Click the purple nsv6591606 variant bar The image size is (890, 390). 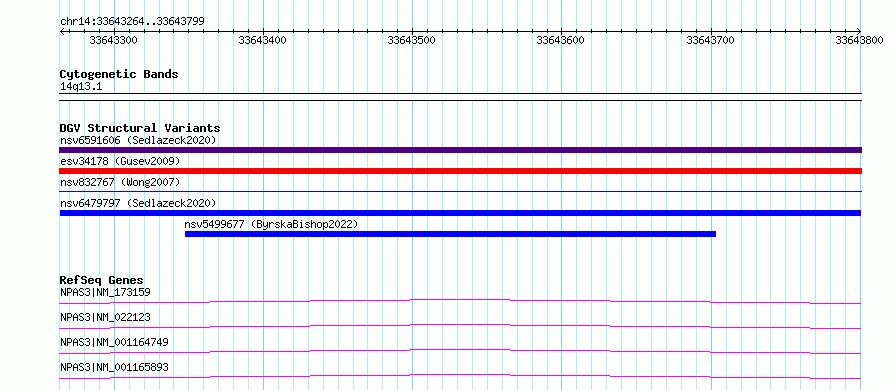click(460, 150)
